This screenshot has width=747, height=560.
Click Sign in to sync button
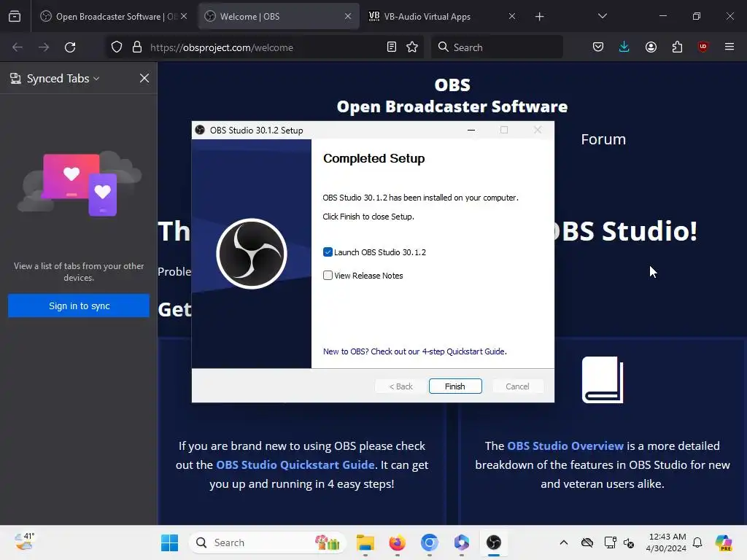click(x=79, y=306)
